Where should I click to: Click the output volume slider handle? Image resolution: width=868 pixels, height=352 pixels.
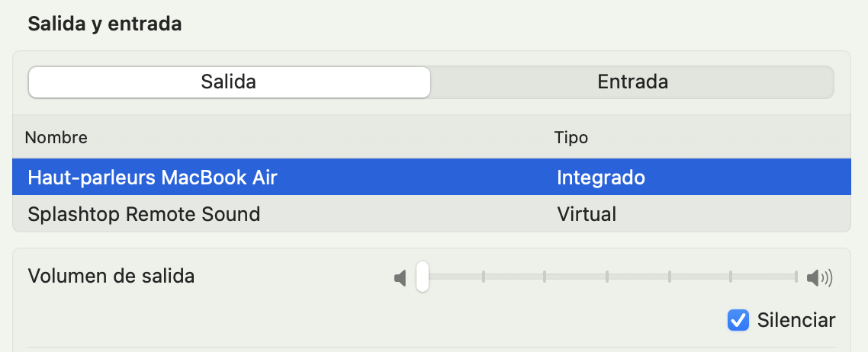423,277
